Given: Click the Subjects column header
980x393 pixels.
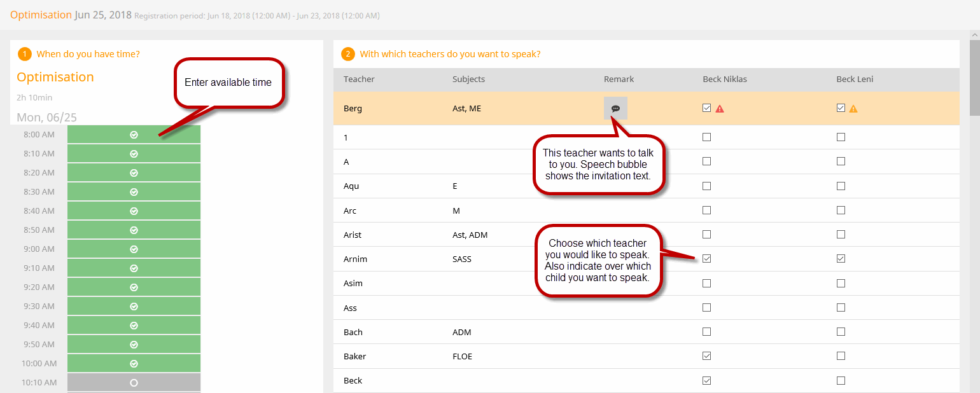Looking at the screenshot, I should pos(468,79).
